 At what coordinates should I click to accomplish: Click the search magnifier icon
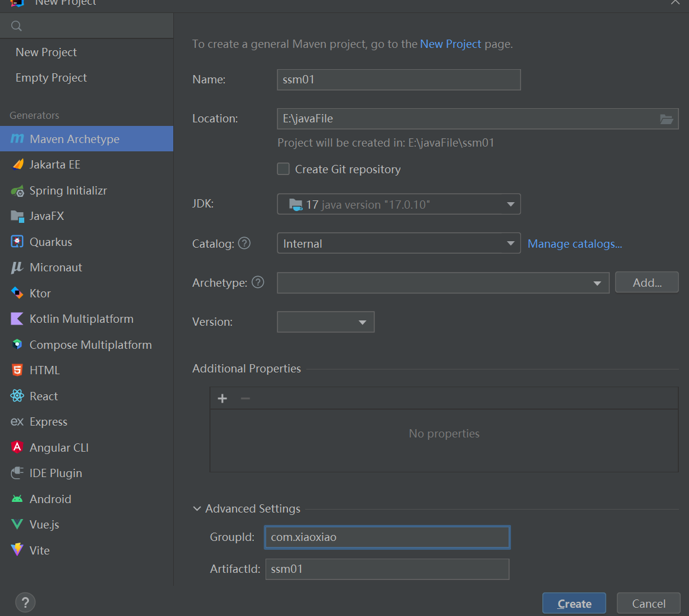16,26
